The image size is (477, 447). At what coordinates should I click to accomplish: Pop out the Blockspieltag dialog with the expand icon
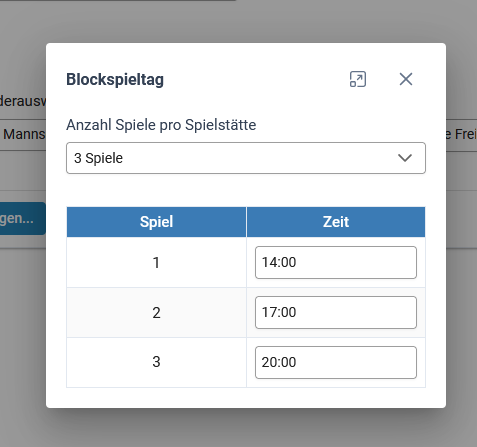(x=358, y=79)
